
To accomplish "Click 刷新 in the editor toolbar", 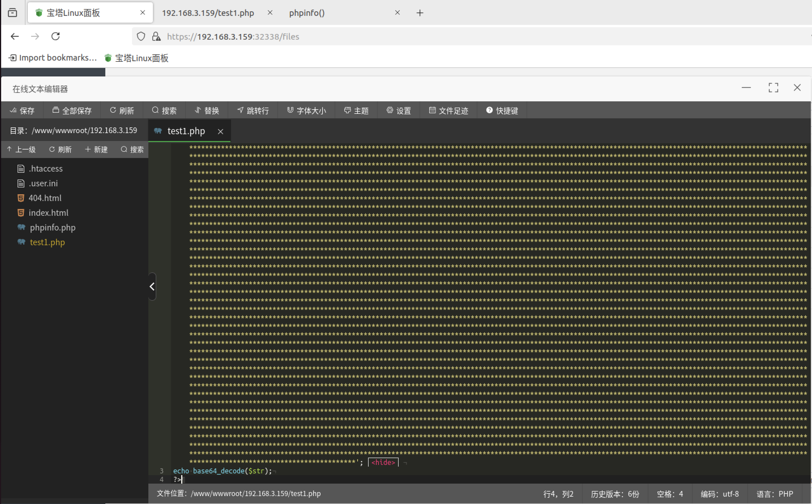I will click(x=122, y=110).
